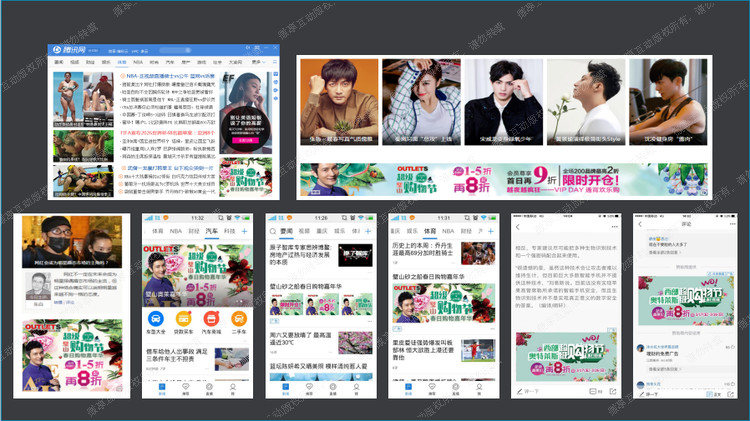
Task: Open the wrestling match thumbnail in desktop window
Action: coord(83,181)
